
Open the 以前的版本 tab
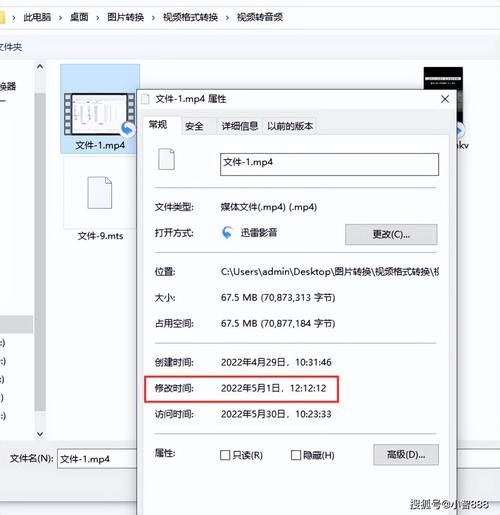(x=290, y=126)
